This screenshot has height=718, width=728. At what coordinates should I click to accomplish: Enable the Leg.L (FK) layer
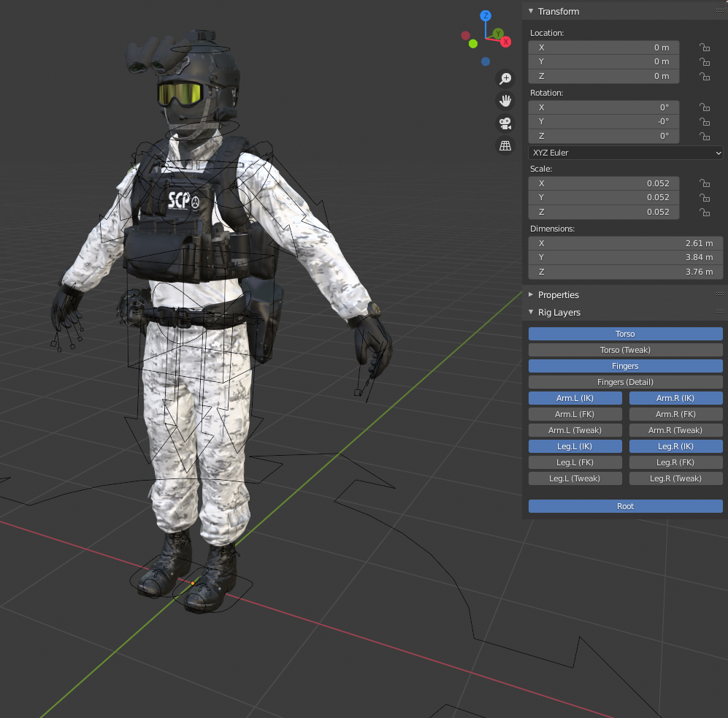575,462
